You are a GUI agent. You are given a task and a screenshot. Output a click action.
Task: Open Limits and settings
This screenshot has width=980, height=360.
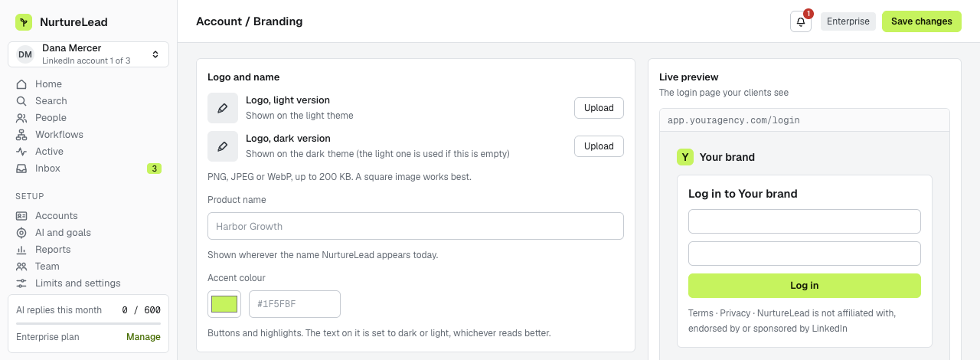pos(88,283)
